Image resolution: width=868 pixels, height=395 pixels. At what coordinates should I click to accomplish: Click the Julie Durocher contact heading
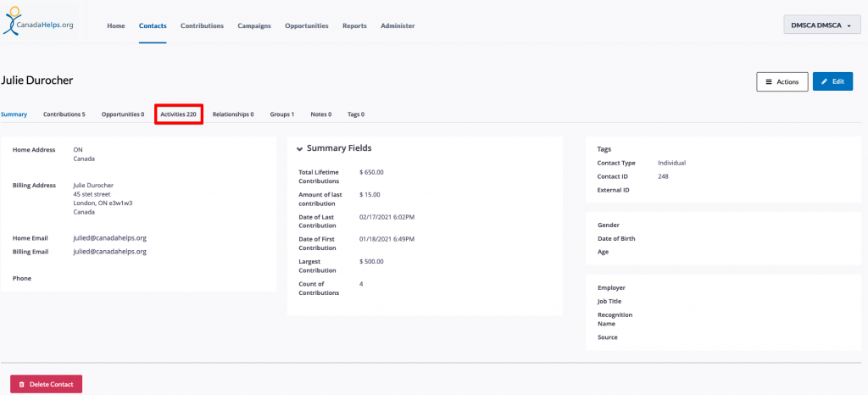pyautogui.click(x=37, y=81)
